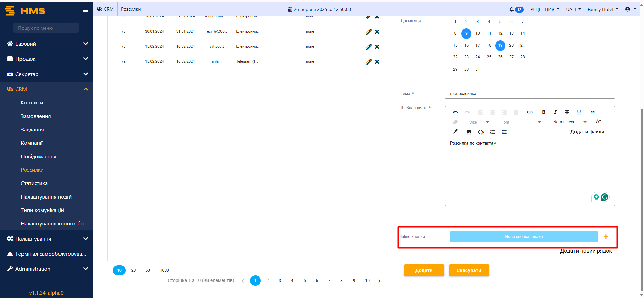Open the Normal text style dropdown
This screenshot has height=298, width=644.
point(569,122)
